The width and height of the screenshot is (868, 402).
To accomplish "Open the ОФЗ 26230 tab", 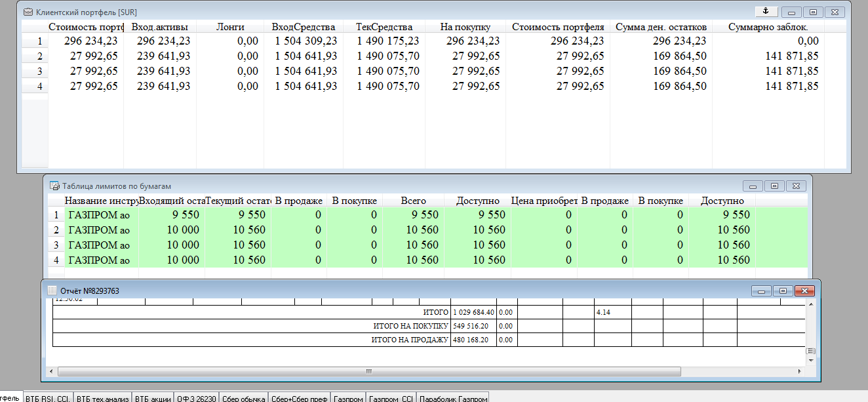I will (x=195, y=398).
